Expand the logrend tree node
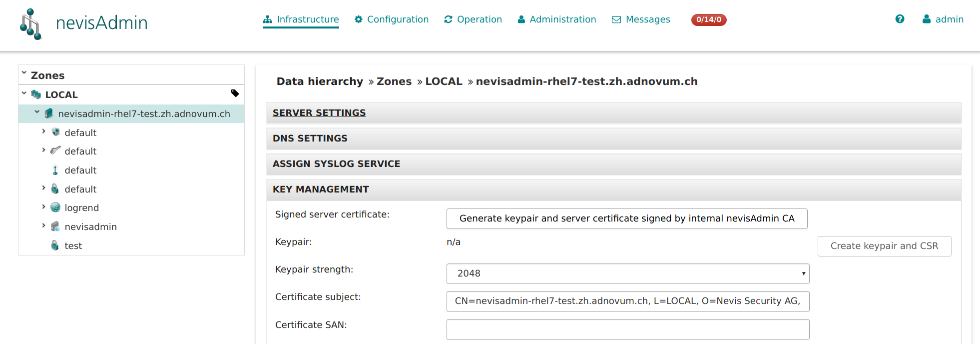 (43, 206)
